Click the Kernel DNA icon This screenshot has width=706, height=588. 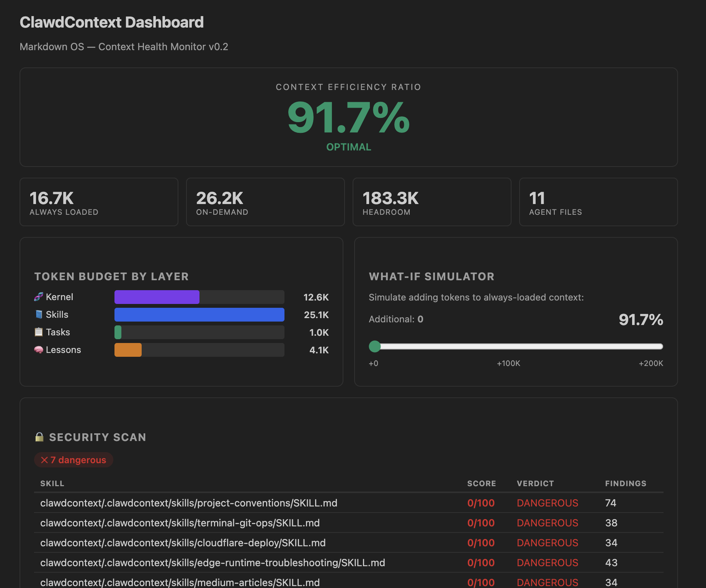click(38, 297)
